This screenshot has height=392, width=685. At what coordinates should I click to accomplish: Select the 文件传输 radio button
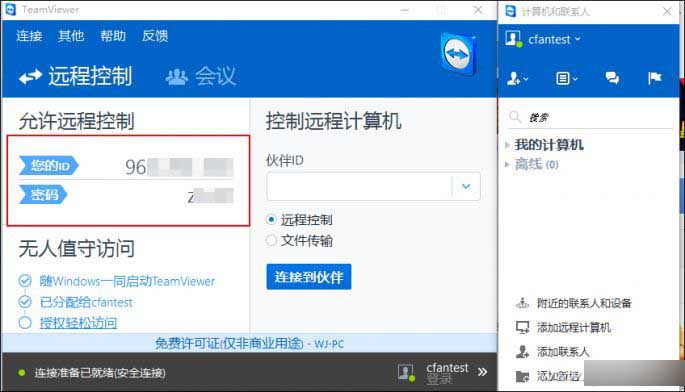tap(271, 240)
